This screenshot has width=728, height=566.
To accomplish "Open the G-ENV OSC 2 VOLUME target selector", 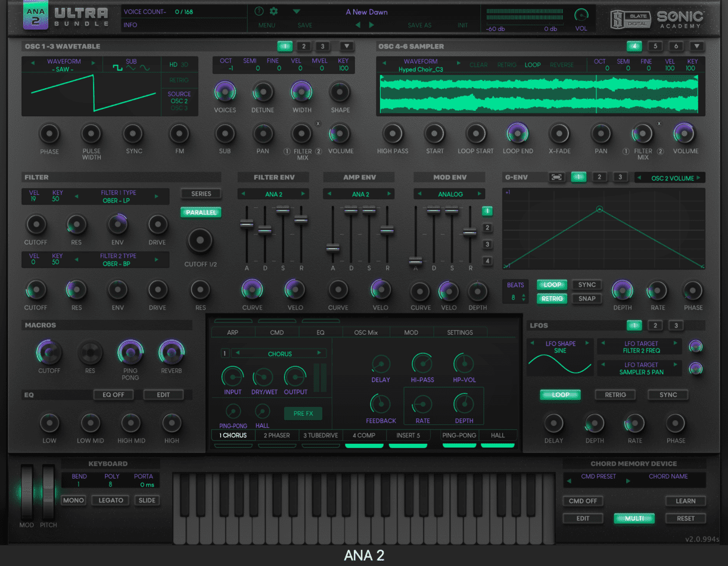I will [670, 178].
